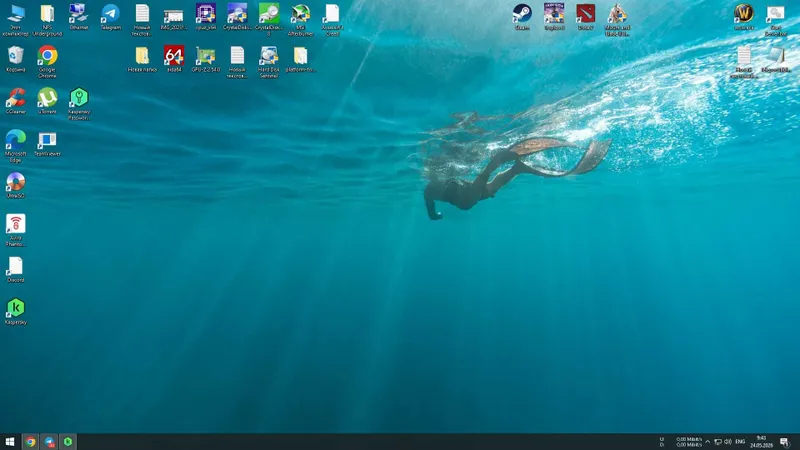Switch to Chrome in the taskbar
This screenshot has height=450, width=800.
pos(31,442)
